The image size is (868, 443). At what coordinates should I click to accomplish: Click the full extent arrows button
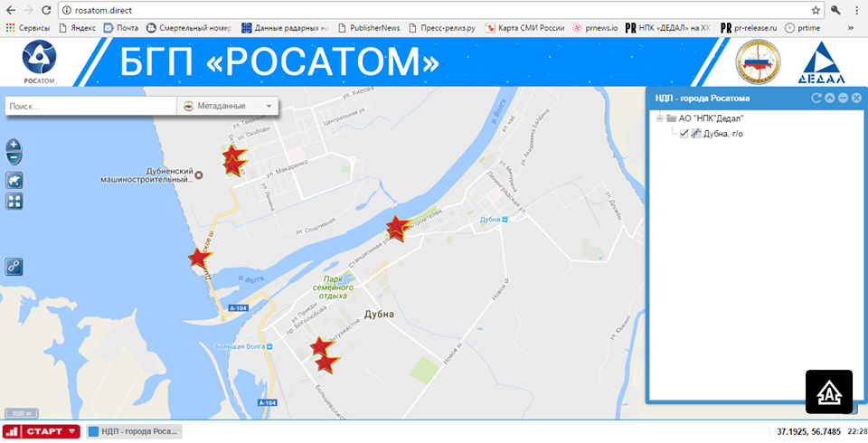[x=14, y=201]
